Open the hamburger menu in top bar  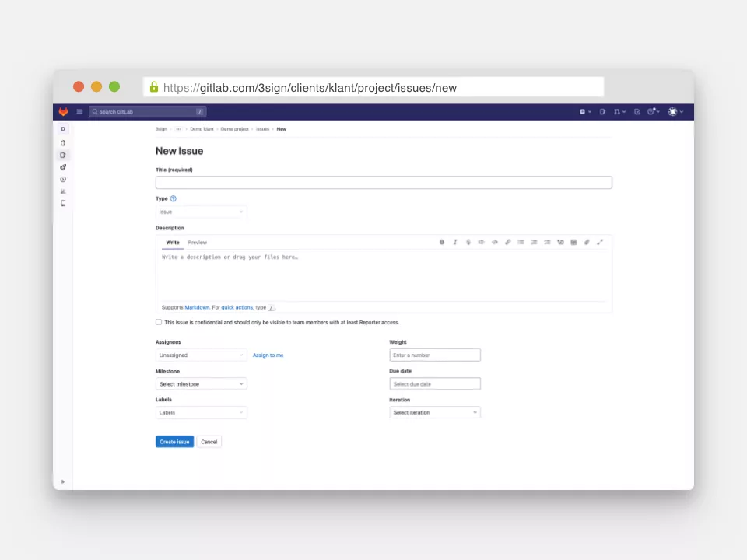(x=79, y=112)
